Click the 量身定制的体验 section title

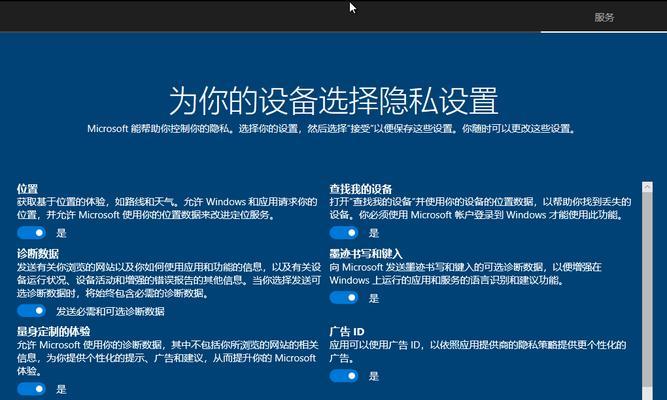pyautogui.click(x=54, y=331)
